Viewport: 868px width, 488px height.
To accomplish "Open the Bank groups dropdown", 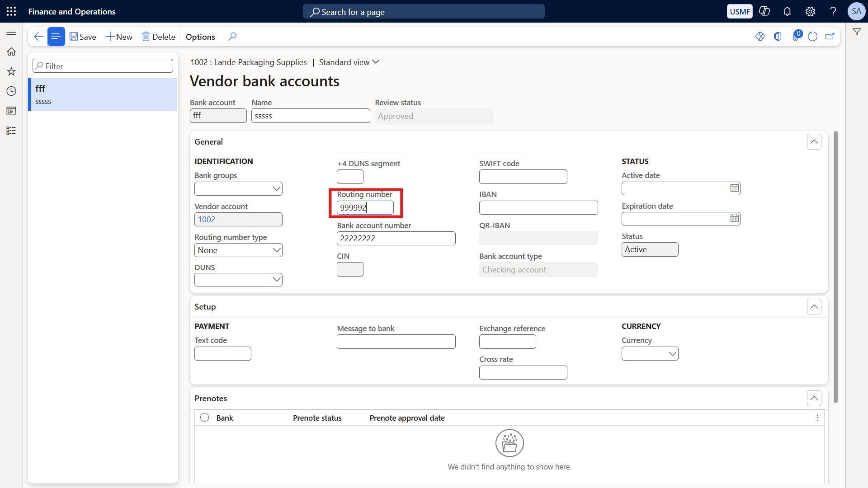I will coord(238,189).
